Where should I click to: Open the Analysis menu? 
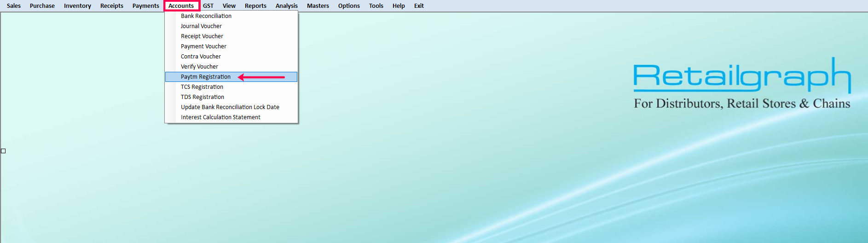click(287, 6)
